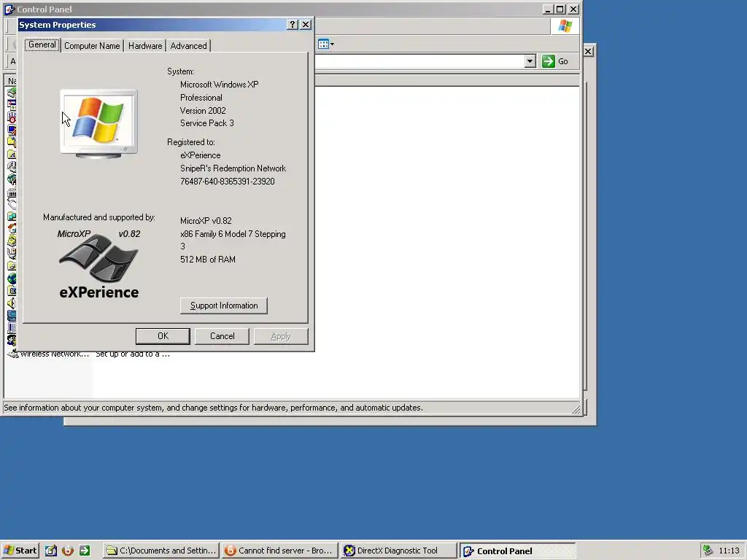The height and width of the screenshot is (560, 747).
Task: Click the greyed-out Apply button
Action: [281, 336]
